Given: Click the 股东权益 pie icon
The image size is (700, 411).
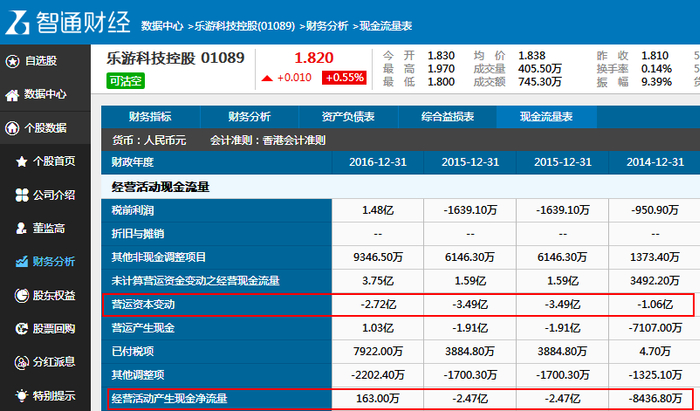Looking at the screenshot, I should [x=21, y=295].
